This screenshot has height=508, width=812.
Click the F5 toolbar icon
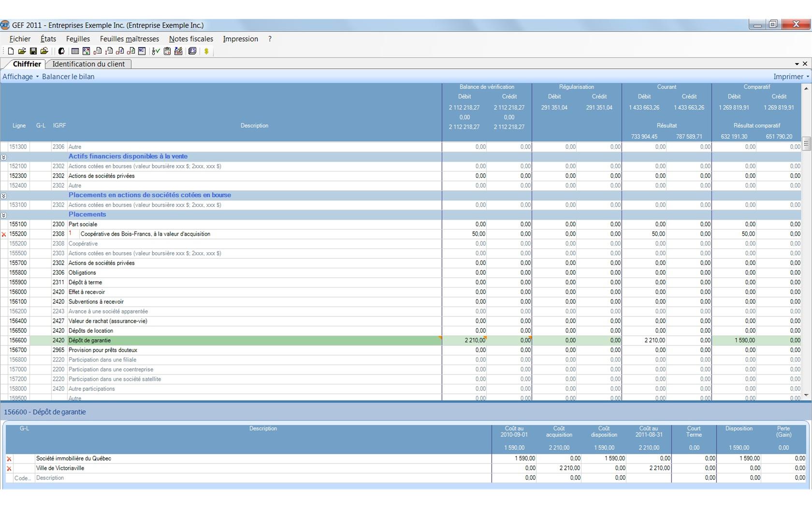click(x=192, y=51)
